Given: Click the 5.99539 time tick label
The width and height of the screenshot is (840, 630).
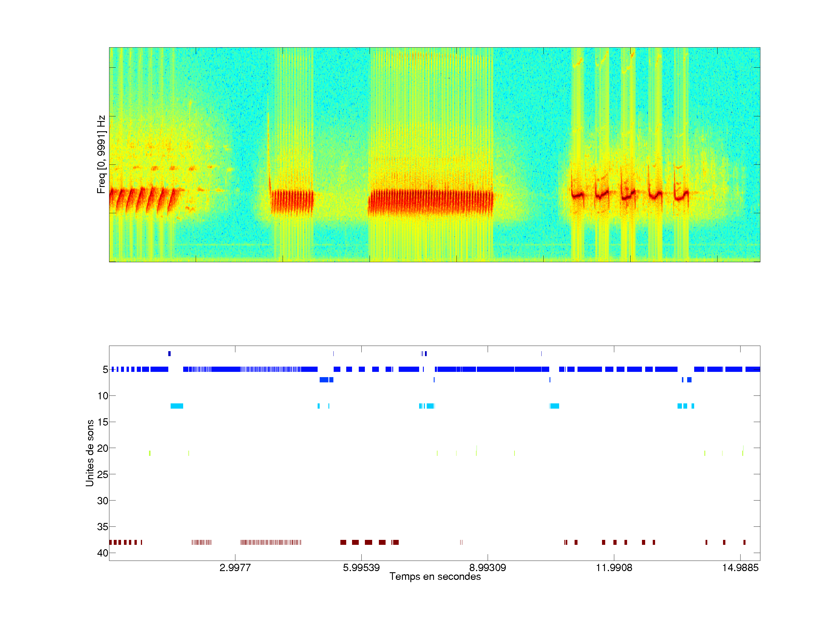Looking at the screenshot, I should click(361, 568).
